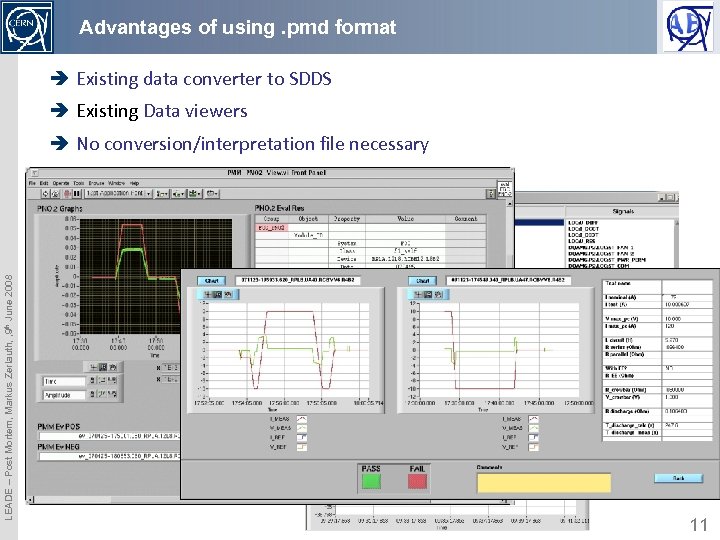Click the horizontal scrollbar left arrow
This screenshot has height=540, width=720.
point(31,500)
